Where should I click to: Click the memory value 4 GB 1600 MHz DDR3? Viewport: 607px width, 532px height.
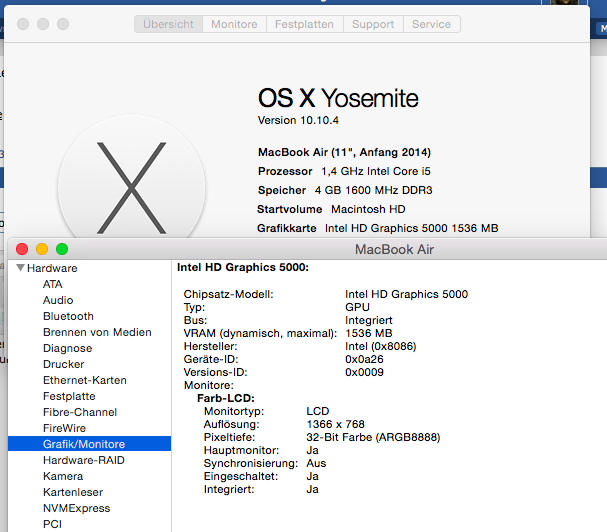click(x=374, y=190)
